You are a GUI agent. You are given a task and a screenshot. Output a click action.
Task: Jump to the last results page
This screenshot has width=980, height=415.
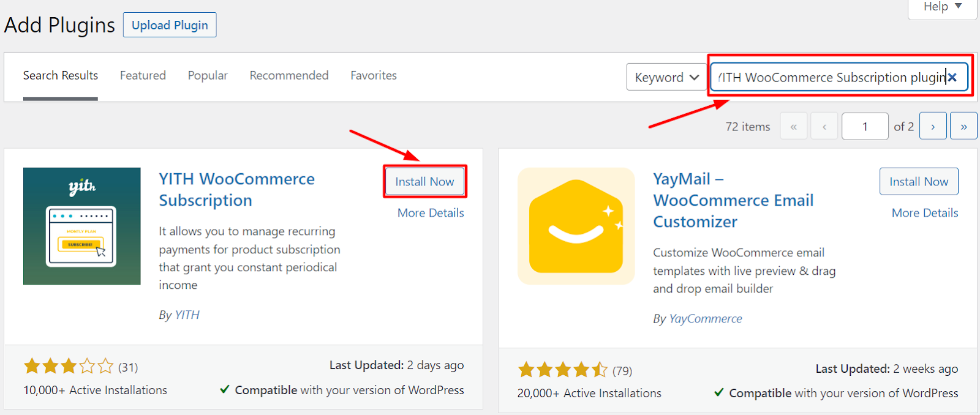pos(963,126)
